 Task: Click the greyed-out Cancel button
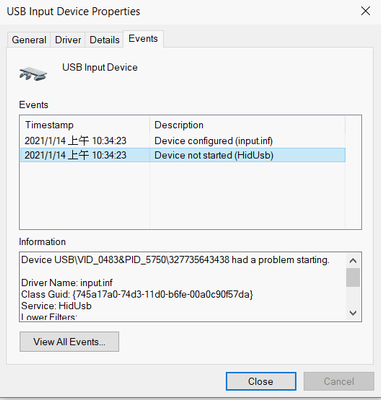pyautogui.click(x=339, y=381)
